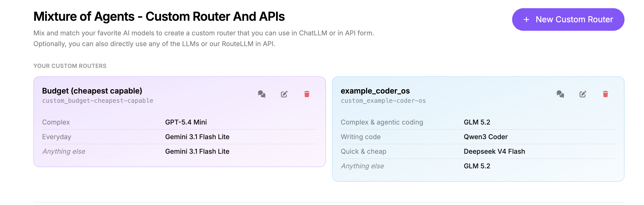Click Anything else label in Budget card
Viewport: 644px width, 205px height.
64,151
